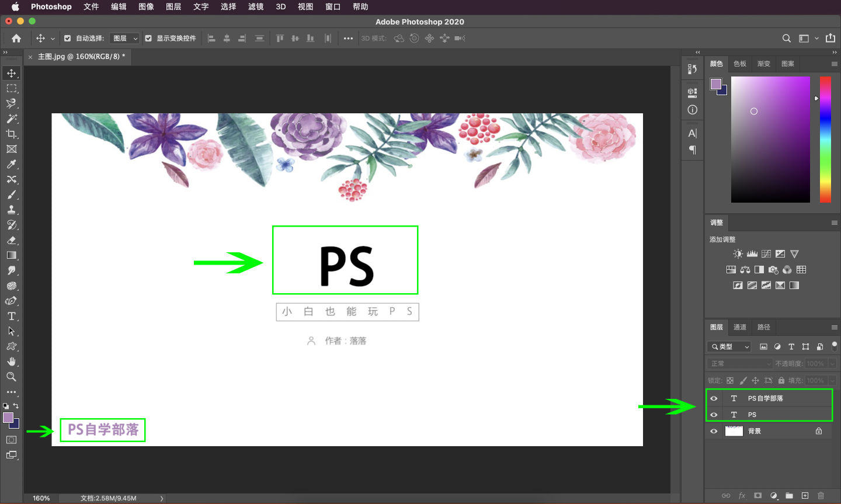
Task: Click the Home icon in options bar
Action: pos(16,39)
